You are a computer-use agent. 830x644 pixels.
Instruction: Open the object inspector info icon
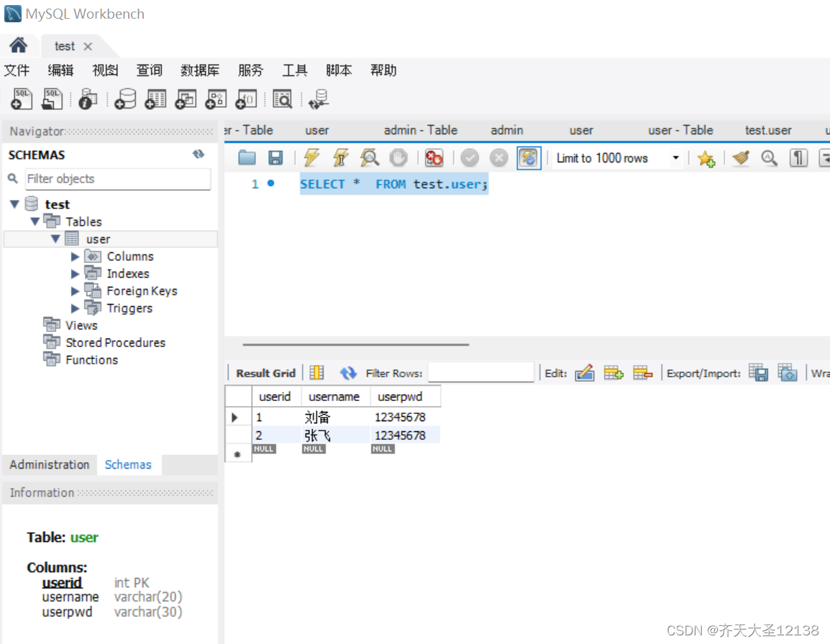coord(88,99)
